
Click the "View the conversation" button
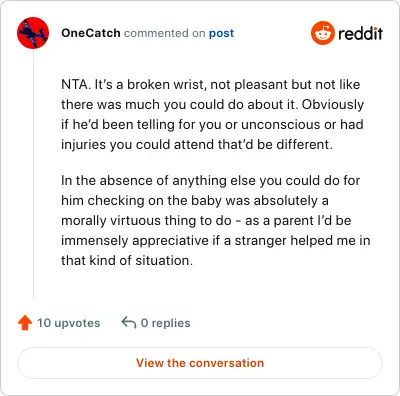coord(200,363)
